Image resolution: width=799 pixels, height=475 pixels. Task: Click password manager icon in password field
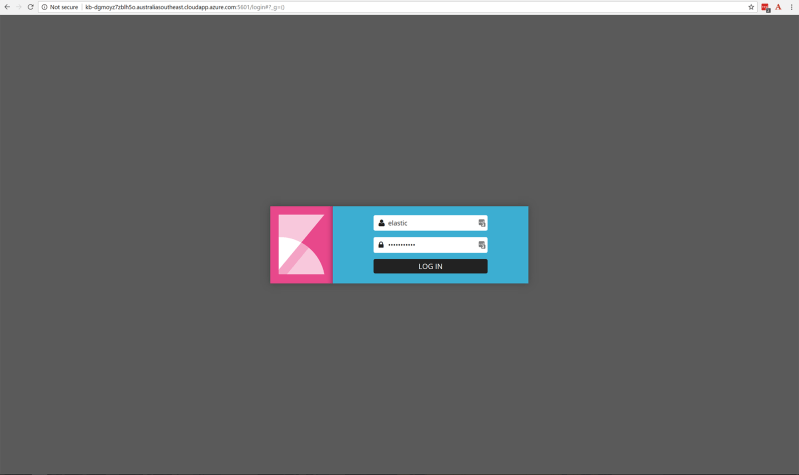click(482, 245)
